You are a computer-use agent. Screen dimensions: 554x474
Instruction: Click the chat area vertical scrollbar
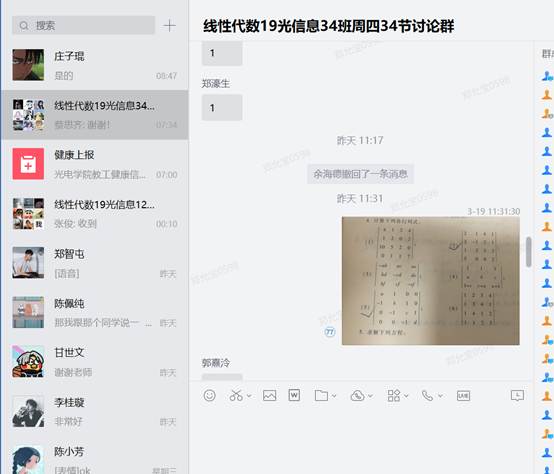[529, 252]
